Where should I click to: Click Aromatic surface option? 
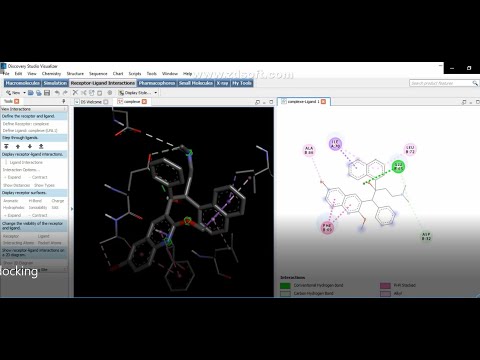click(x=11, y=201)
